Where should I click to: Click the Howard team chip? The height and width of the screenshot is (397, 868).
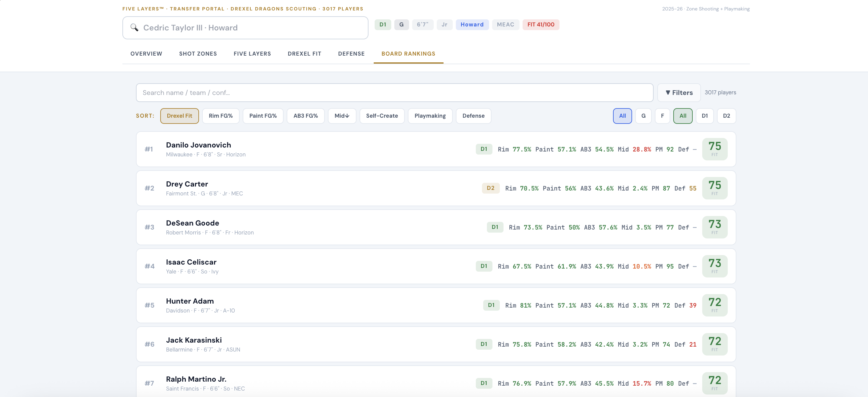pos(472,25)
